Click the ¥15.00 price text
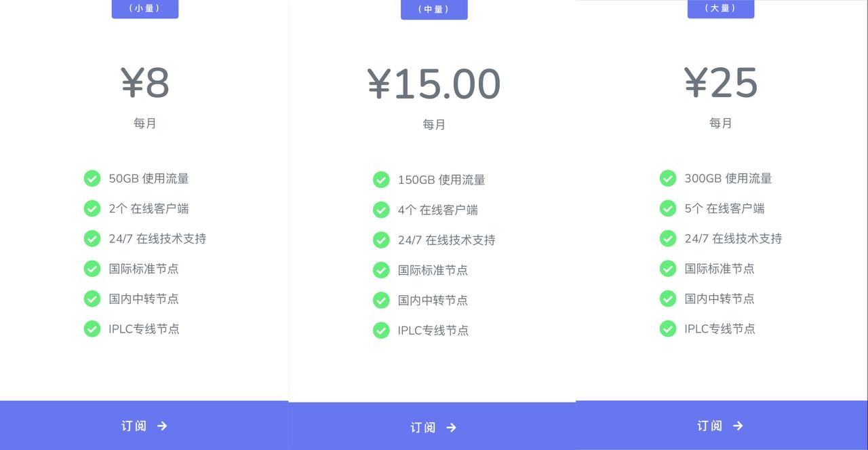868x450 pixels. [x=433, y=84]
